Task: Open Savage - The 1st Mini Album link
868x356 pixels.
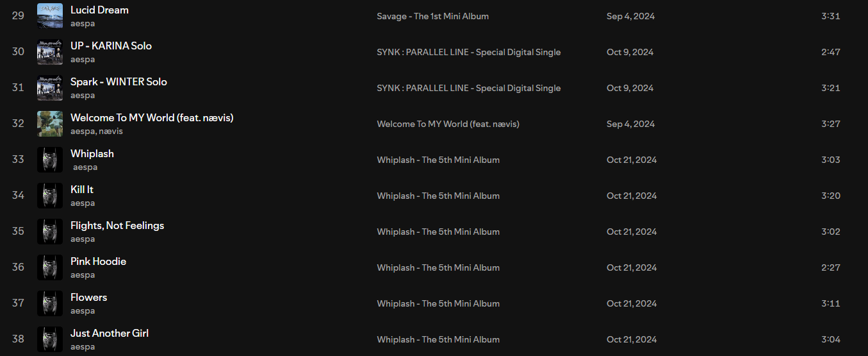Action: click(x=432, y=16)
